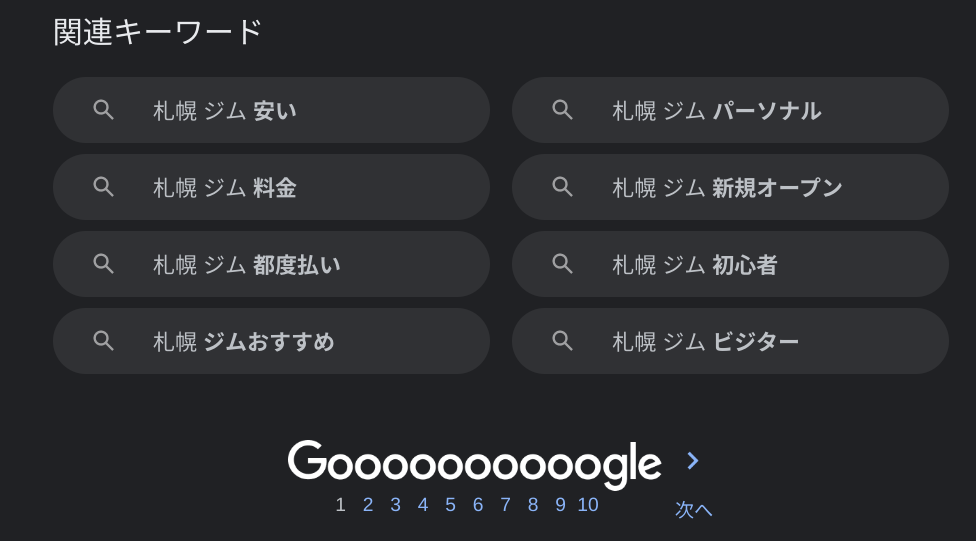Click the Goooooooooogle pagination logo

coord(474,463)
